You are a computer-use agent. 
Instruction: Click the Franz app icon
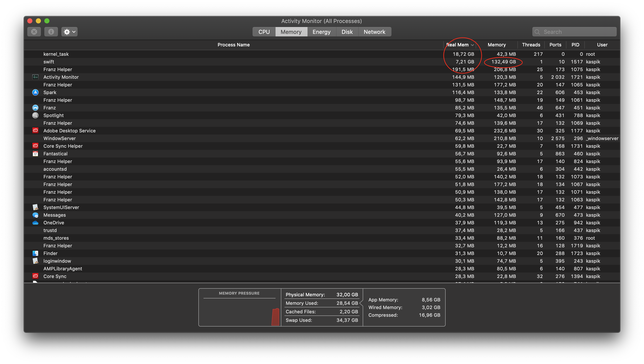pyautogui.click(x=35, y=108)
